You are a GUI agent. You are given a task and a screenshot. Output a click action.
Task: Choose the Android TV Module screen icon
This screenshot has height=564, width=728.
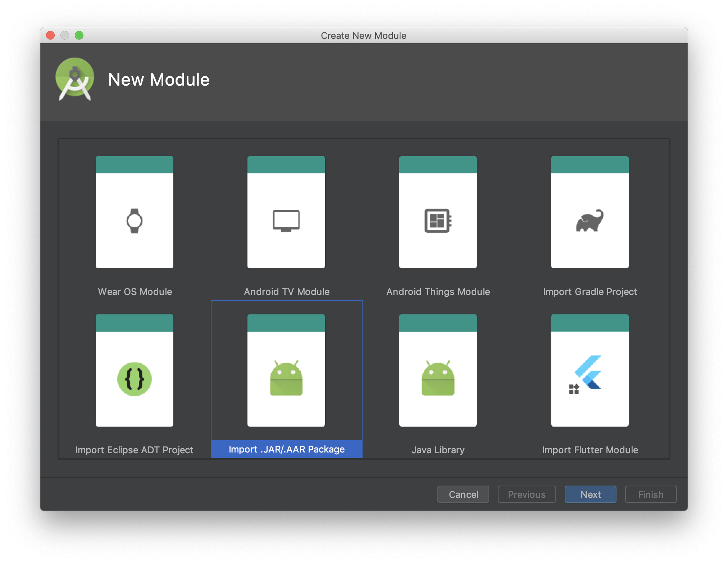point(286,221)
